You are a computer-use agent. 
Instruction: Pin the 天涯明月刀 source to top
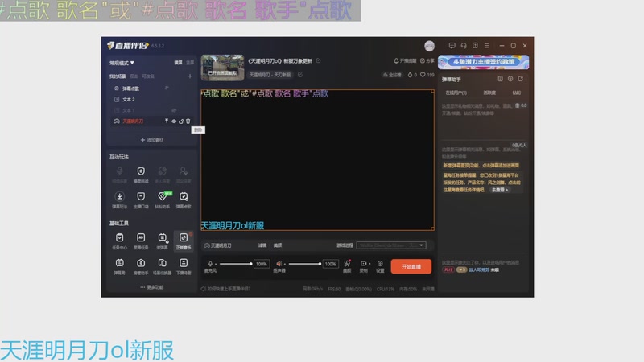(x=167, y=121)
